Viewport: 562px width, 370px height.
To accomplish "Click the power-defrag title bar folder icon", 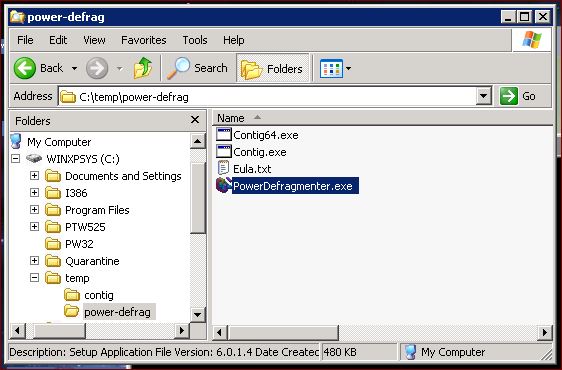I will 17,16.
